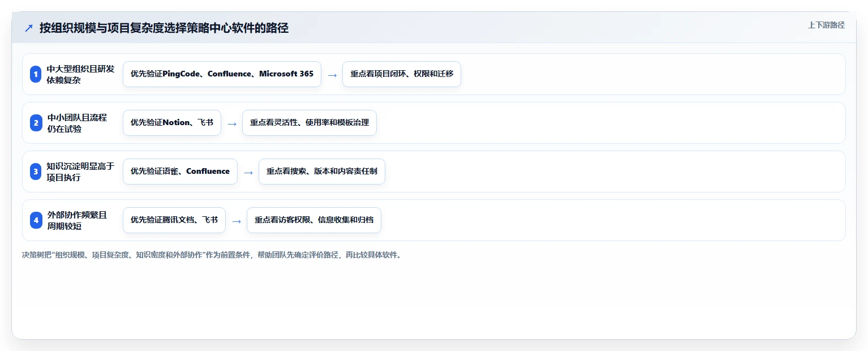
Task: Select the 重点看搜索、版本和内容责任制 box
Action: [322, 172]
